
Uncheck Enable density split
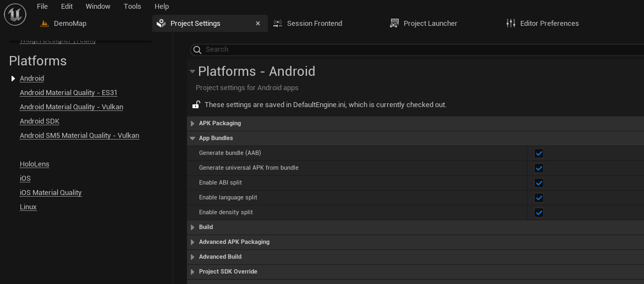click(x=539, y=213)
